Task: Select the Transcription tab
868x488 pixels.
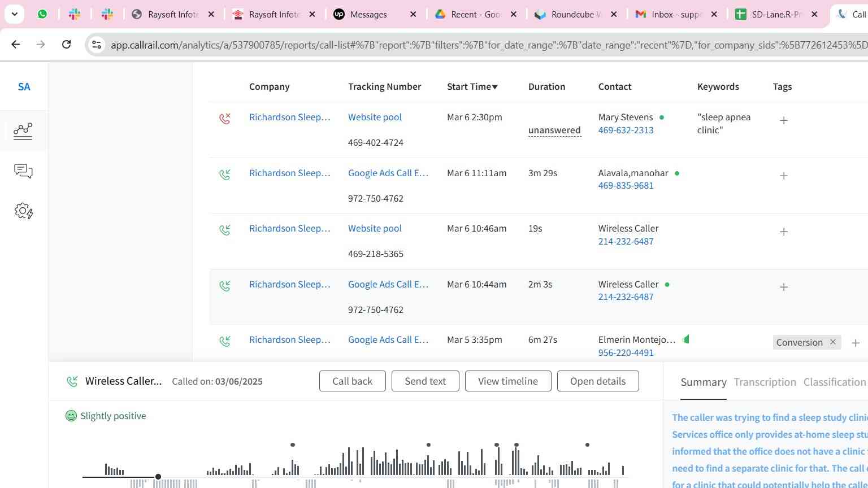Action: (x=765, y=382)
